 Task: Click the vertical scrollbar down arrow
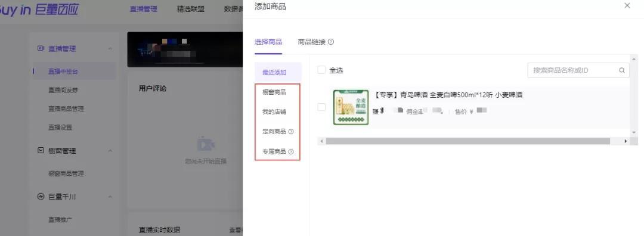click(634, 132)
